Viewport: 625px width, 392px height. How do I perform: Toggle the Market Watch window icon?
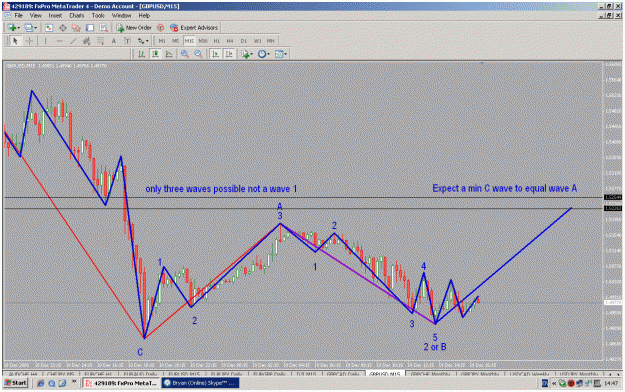coord(49,28)
